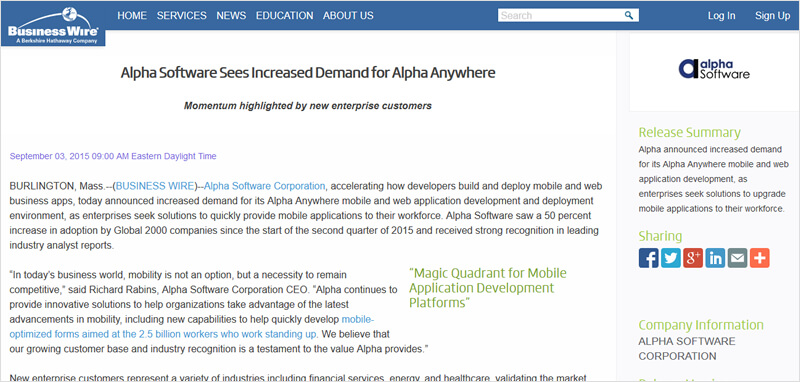This screenshot has height=382, width=800.
Task: Share release on LinkedIn
Action: point(715,258)
